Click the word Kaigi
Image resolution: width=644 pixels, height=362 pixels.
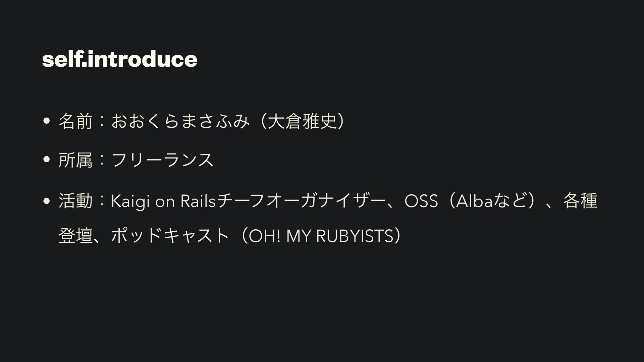coord(130,201)
